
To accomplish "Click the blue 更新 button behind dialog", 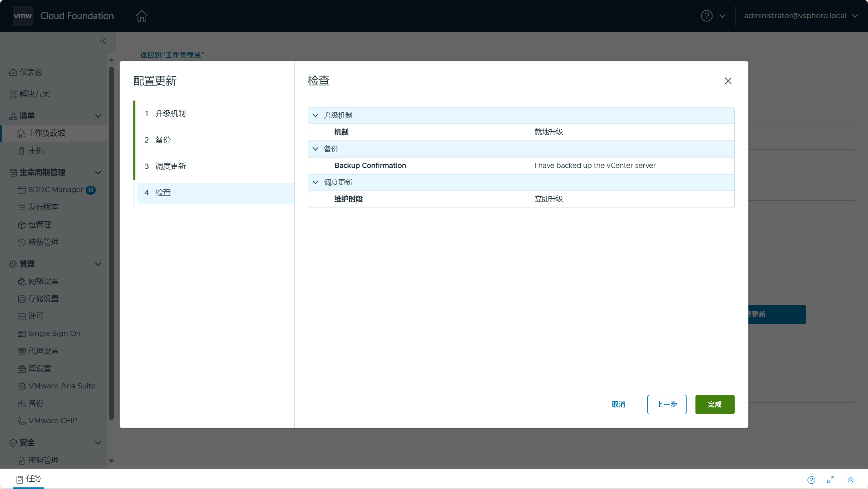I will (x=777, y=315).
